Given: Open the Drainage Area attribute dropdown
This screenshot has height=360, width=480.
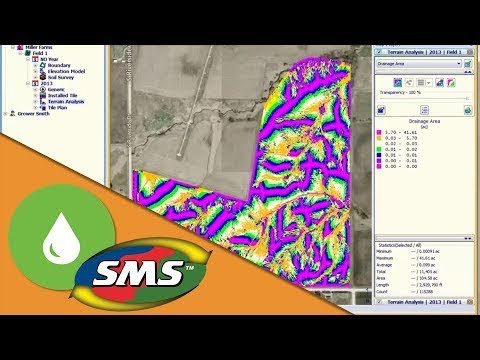Looking at the screenshot, I should coord(419,64).
